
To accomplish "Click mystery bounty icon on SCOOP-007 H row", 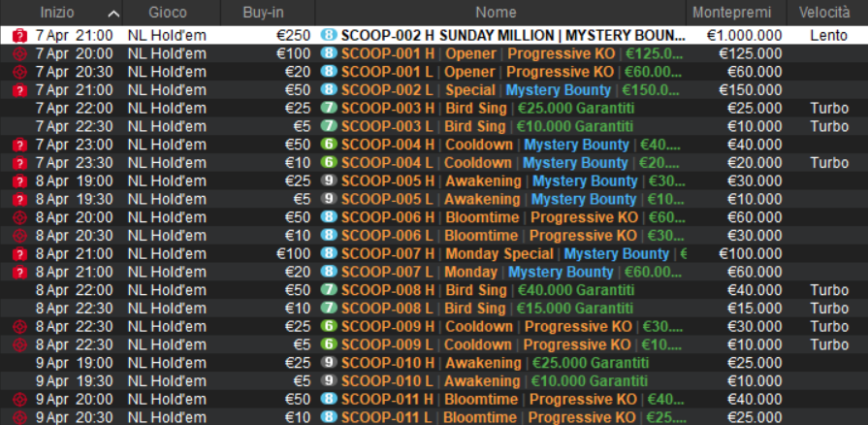I will tap(20, 254).
